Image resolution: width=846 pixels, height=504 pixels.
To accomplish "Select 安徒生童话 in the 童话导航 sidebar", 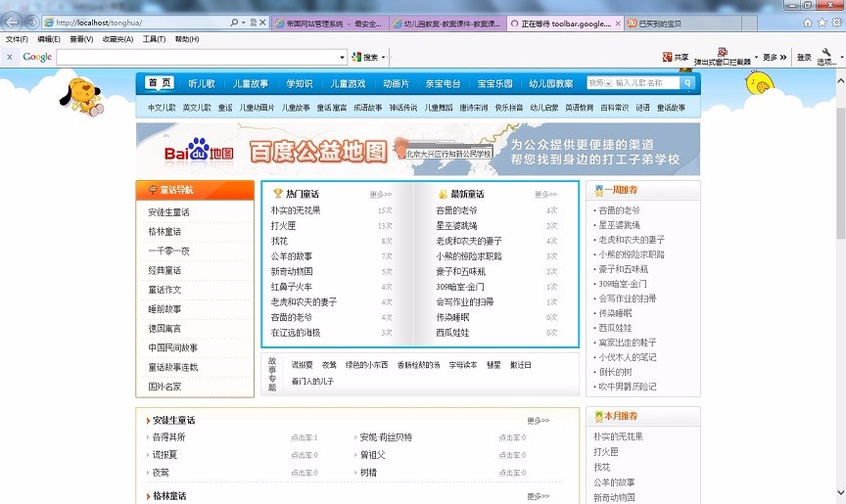I will point(168,212).
